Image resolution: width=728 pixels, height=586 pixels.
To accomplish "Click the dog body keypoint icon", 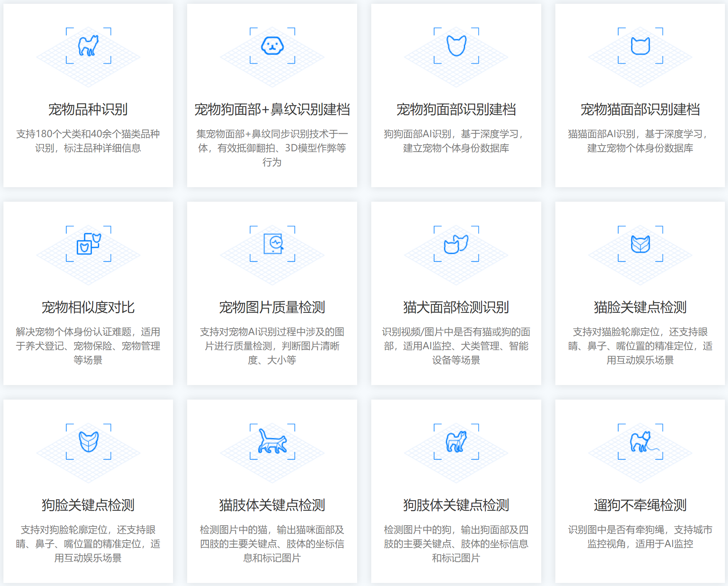I will coord(456,441).
